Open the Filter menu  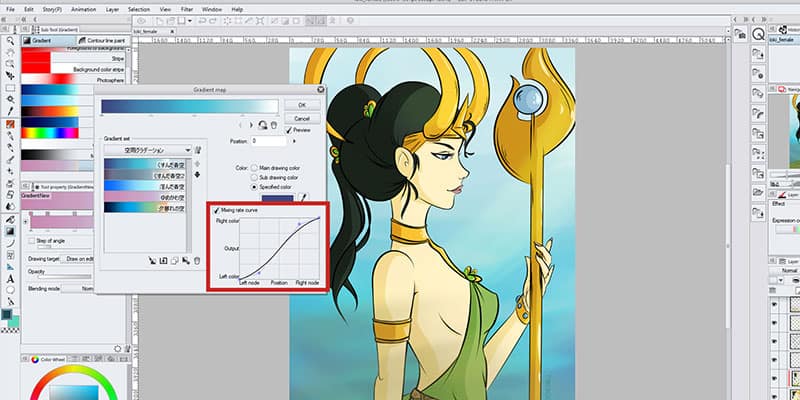(187, 9)
